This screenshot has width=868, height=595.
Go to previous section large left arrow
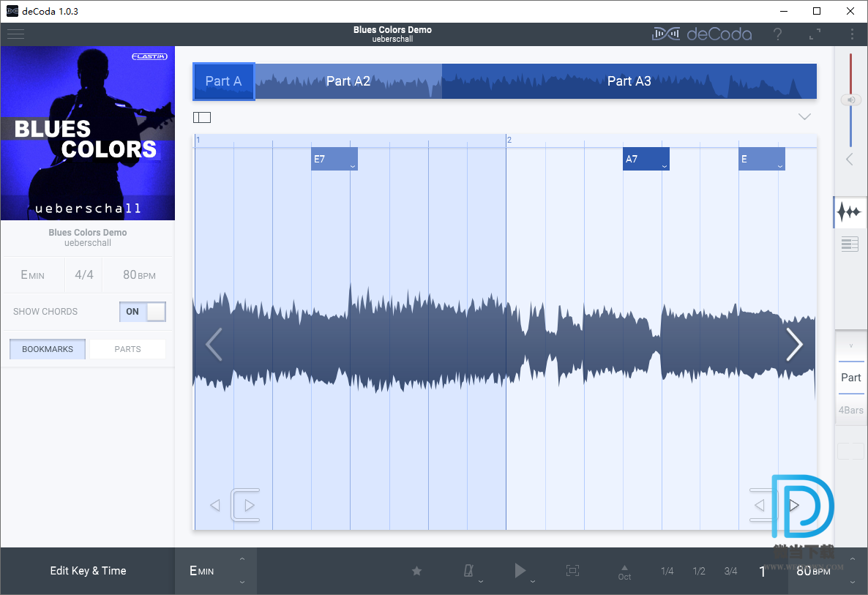(214, 344)
